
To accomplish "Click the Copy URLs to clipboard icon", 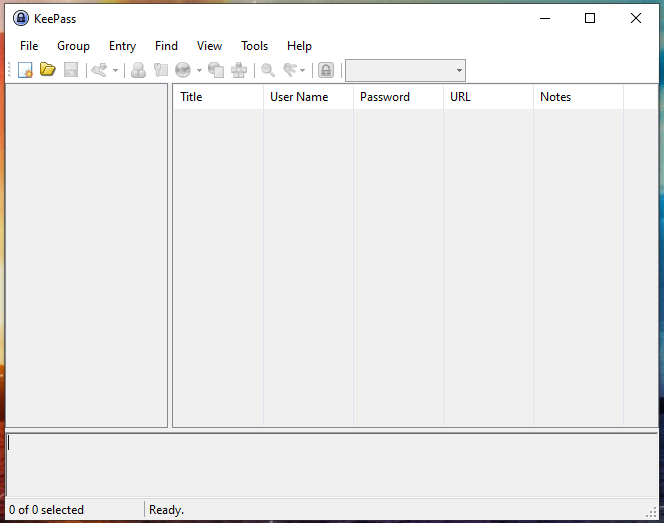I will tap(216, 70).
